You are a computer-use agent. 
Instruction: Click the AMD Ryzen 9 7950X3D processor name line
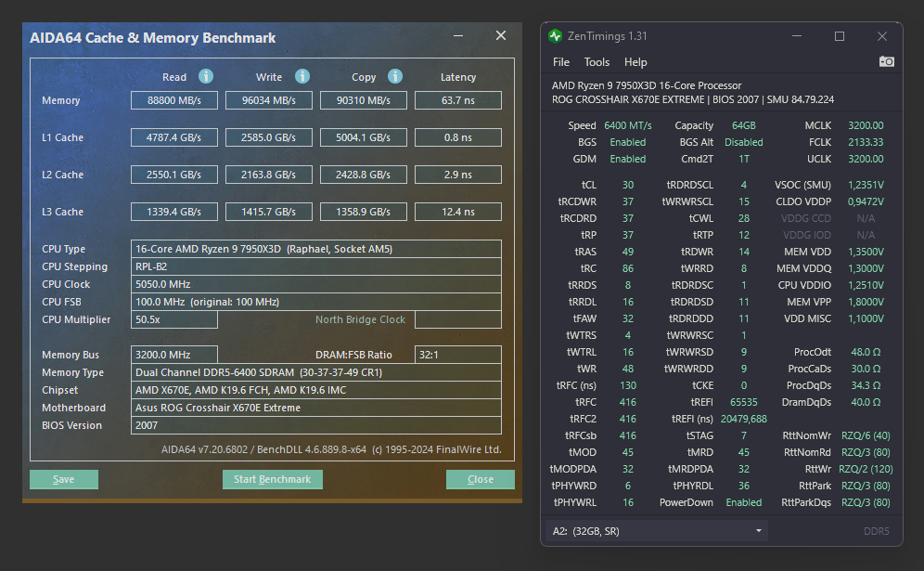point(647,85)
